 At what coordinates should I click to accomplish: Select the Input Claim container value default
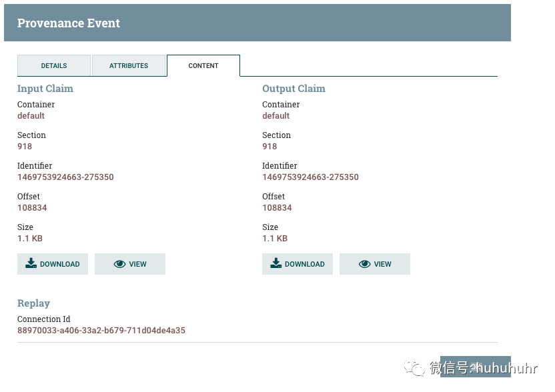[x=31, y=116]
